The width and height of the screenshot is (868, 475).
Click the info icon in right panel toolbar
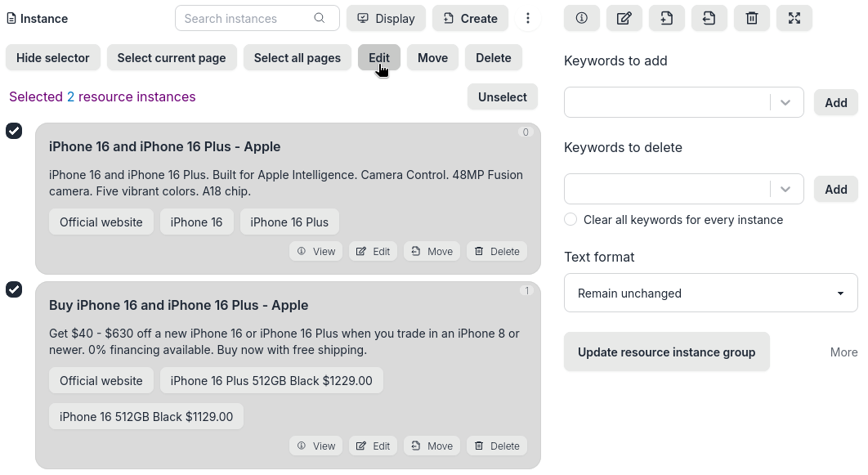click(x=582, y=18)
